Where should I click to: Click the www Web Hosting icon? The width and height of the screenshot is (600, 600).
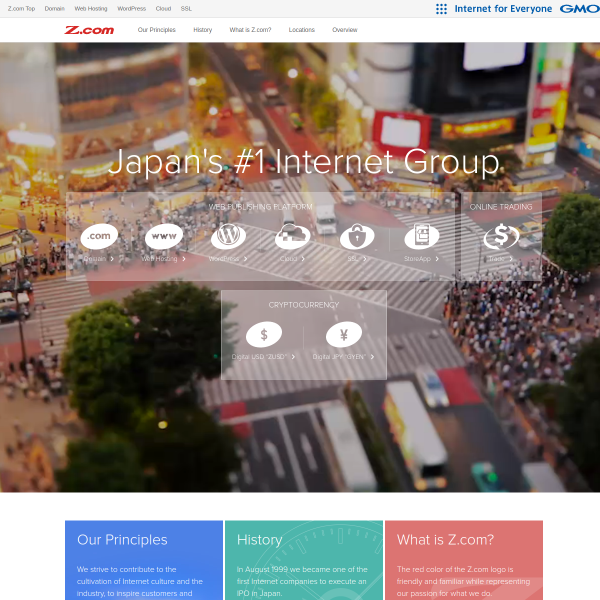pyautogui.click(x=164, y=236)
